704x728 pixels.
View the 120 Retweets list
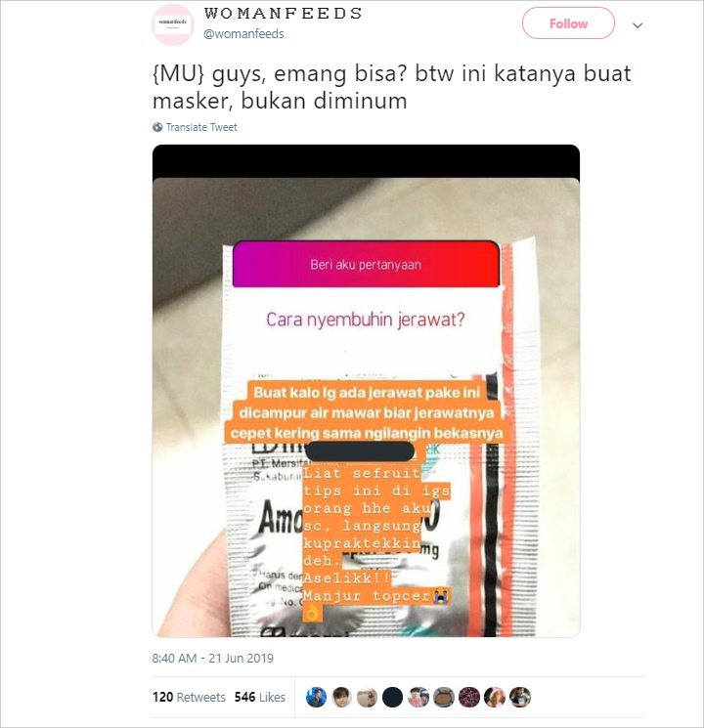189,697
